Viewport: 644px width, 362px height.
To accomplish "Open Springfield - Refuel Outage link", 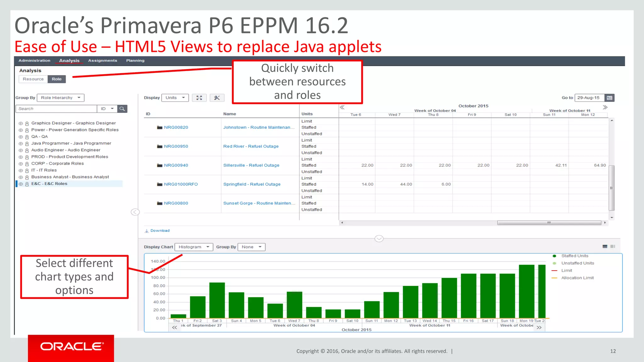I will pos(252,184).
